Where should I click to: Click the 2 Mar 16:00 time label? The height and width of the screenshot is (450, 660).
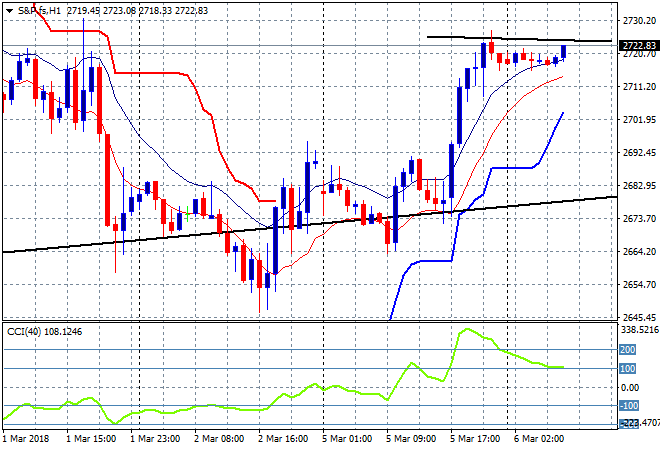(283, 439)
